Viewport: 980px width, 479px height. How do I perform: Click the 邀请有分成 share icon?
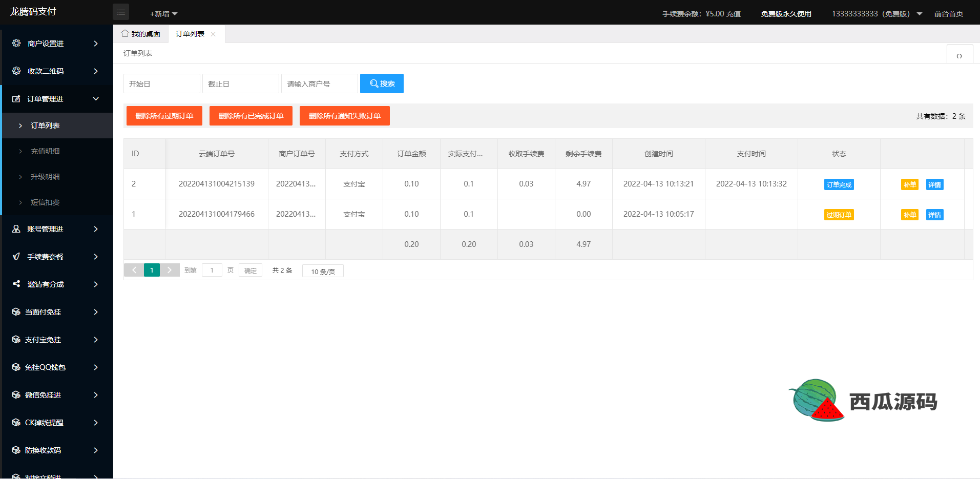[x=16, y=284]
